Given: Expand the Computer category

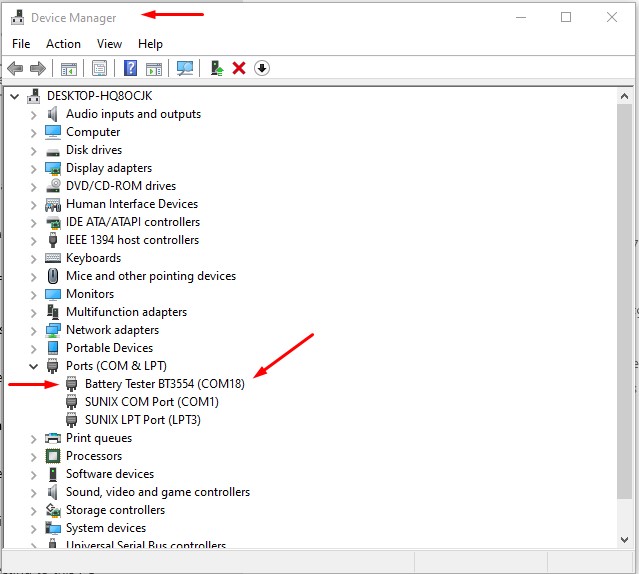Looking at the screenshot, I should click(x=34, y=133).
